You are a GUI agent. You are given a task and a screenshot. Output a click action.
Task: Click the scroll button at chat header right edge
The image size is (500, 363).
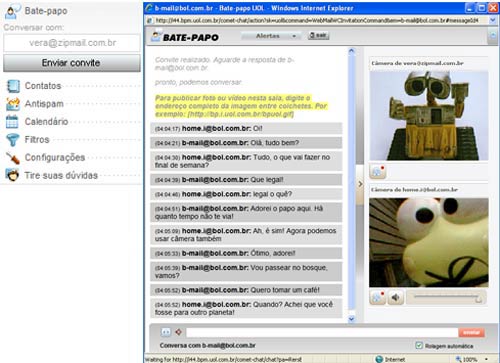tap(492, 36)
